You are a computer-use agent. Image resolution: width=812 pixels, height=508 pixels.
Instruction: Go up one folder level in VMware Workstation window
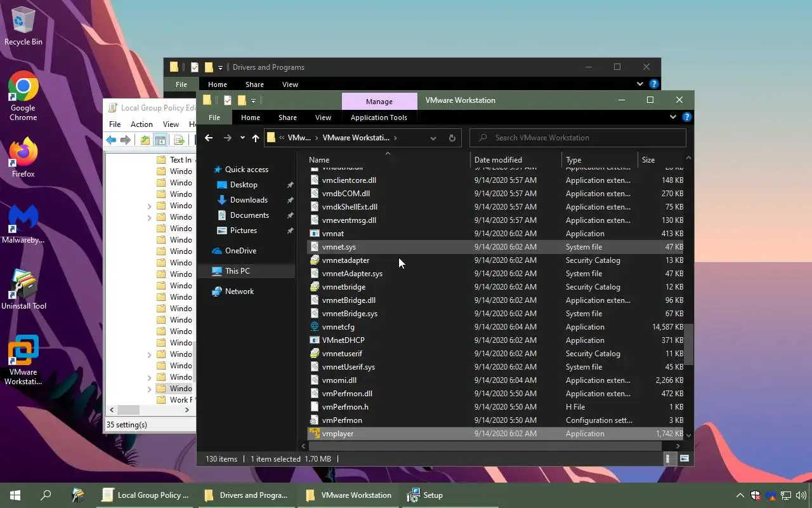(256, 138)
